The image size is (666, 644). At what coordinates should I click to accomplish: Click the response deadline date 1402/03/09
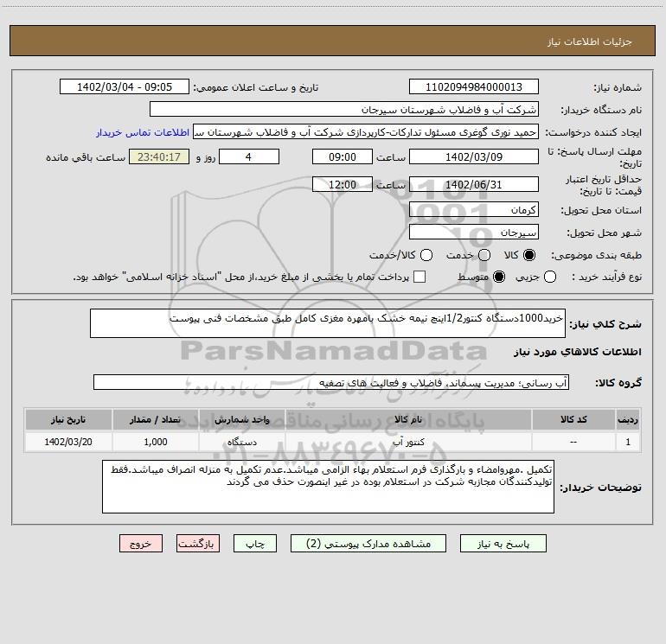[x=474, y=156]
